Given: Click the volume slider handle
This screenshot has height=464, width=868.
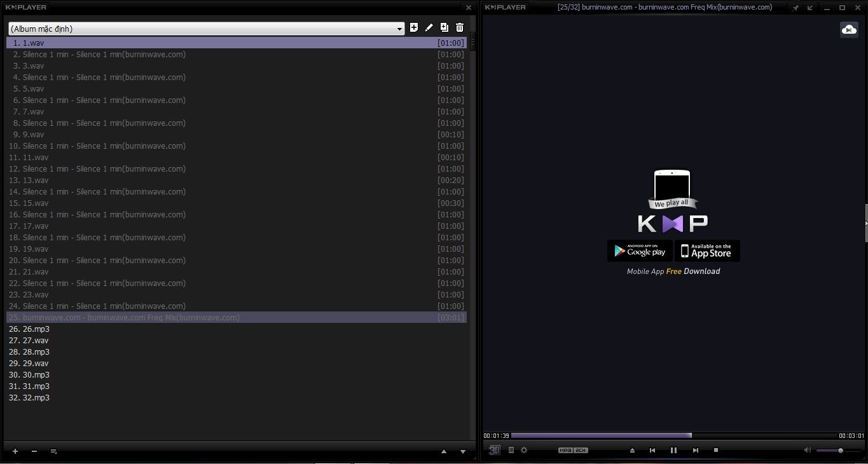Looking at the screenshot, I should click(x=841, y=450).
